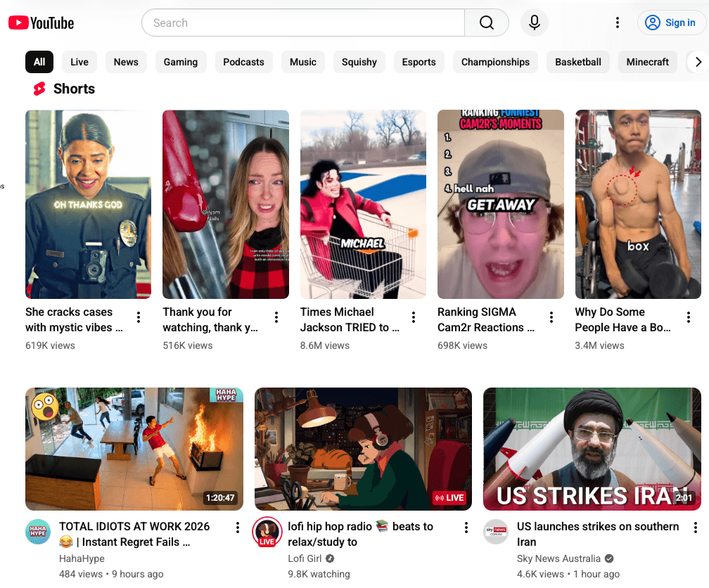Click the HahaHype channel avatar
The width and height of the screenshot is (709, 588).
click(38, 532)
